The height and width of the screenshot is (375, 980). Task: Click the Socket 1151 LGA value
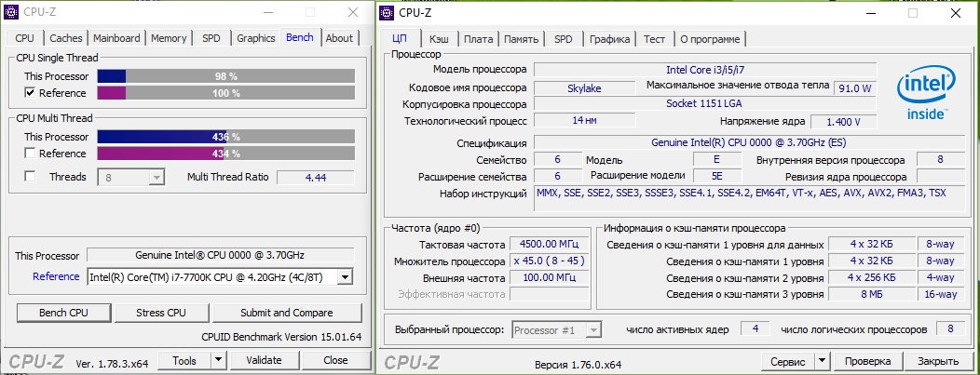705,103
